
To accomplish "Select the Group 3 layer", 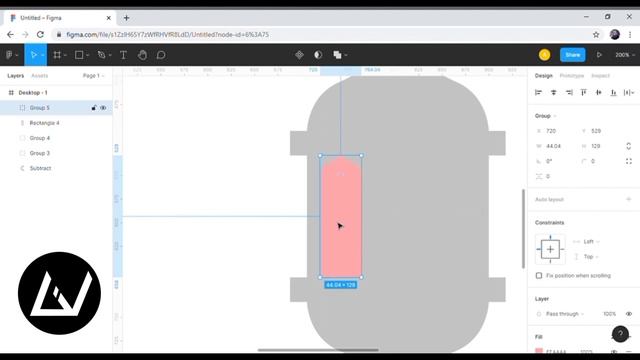I will [x=56, y=153].
